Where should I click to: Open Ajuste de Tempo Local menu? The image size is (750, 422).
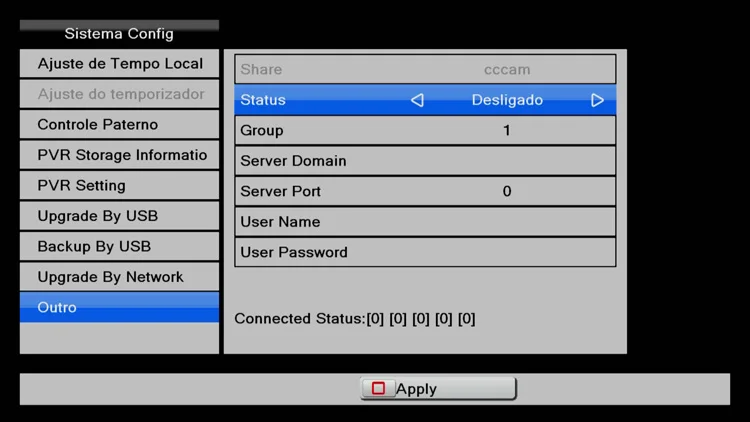(x=119, y=64)
